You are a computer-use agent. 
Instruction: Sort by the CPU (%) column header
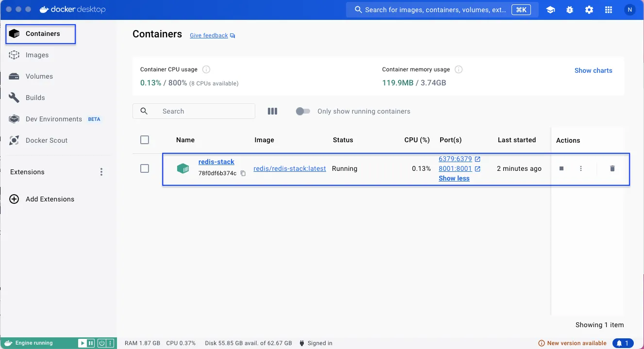pyautogui.click(x=417, y=140)
